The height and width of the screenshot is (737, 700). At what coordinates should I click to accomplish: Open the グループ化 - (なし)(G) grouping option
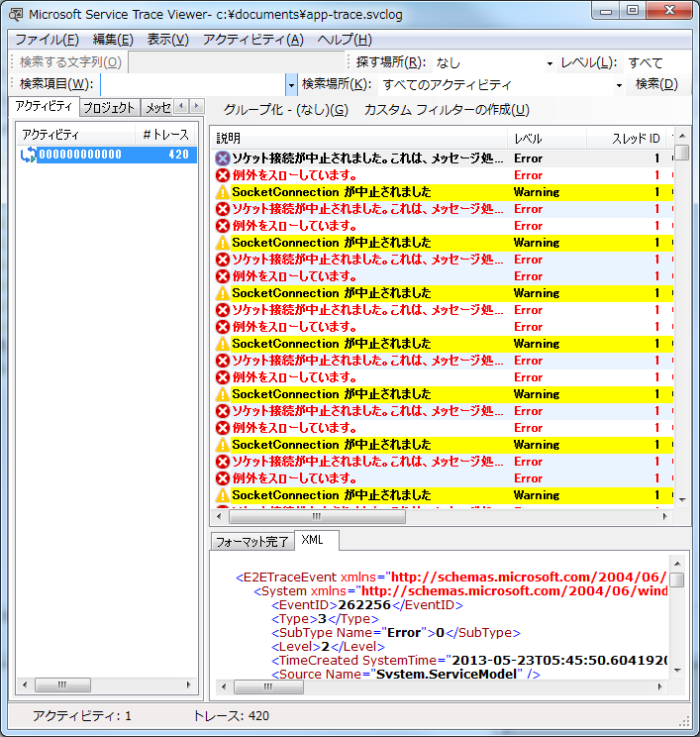(x=285, y=110)
